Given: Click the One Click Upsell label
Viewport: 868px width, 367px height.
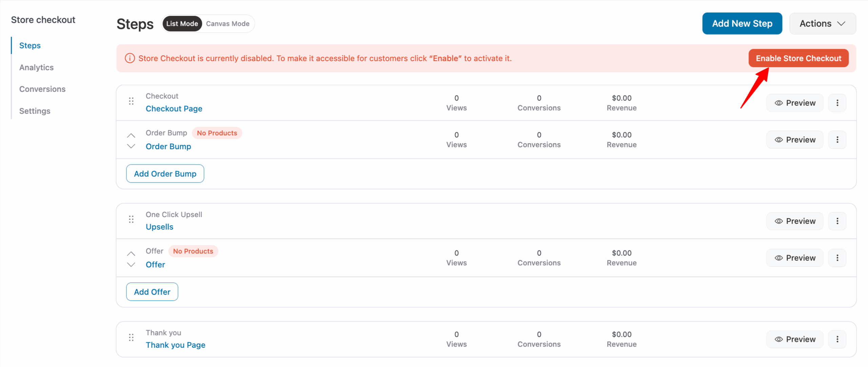Looking at the screenshot, I should click(x=174, y=215).
